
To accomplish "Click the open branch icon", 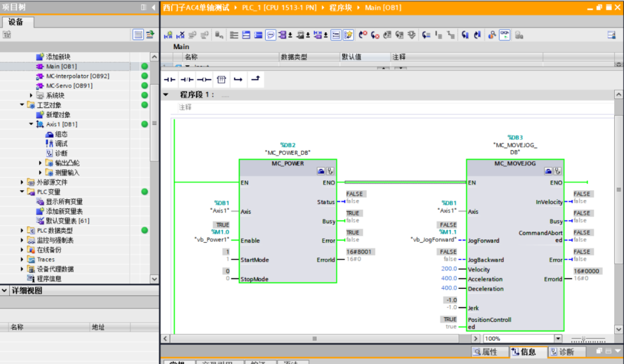I will click(x=237, y=79).
